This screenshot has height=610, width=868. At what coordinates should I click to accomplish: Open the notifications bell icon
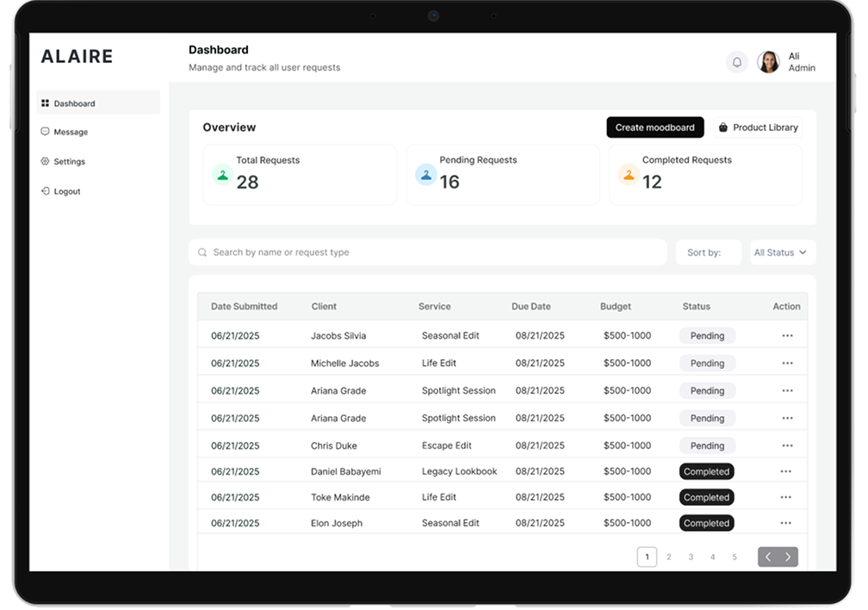pyautogui.click(x=736, y=62)
